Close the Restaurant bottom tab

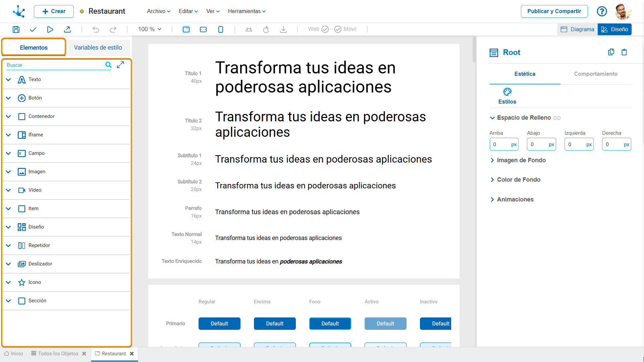tap(132, 354)
